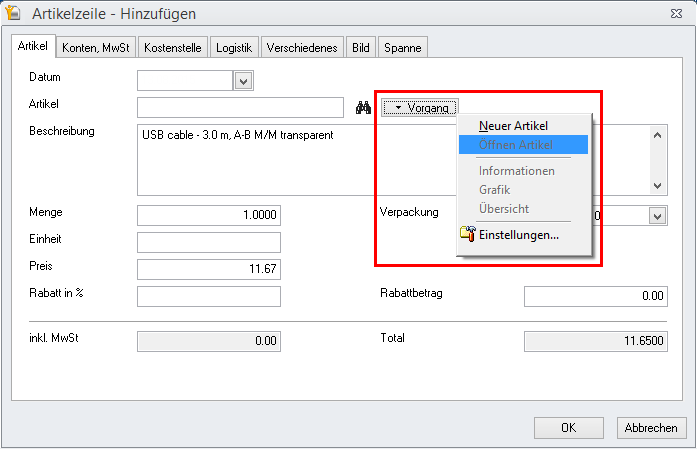Screen dimensions: 697x449
Task: Switch to the Verschiedenes tab
Action: click(x=304, y=47)
